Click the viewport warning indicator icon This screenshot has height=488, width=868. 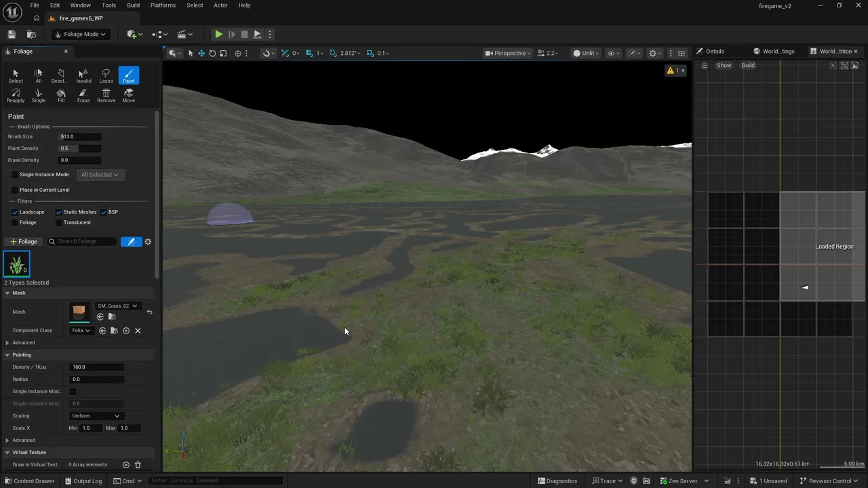[x=671, y=70]
